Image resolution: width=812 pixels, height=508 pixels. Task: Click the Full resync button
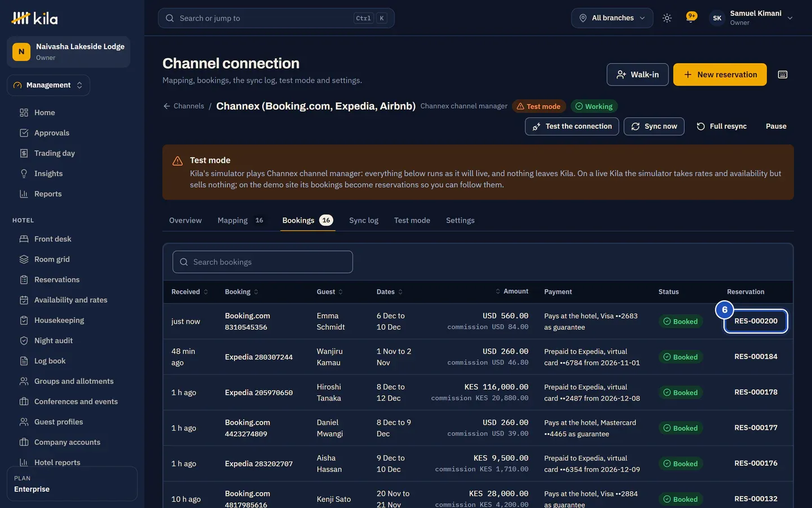pyautogui.click(x=722, y=126)
